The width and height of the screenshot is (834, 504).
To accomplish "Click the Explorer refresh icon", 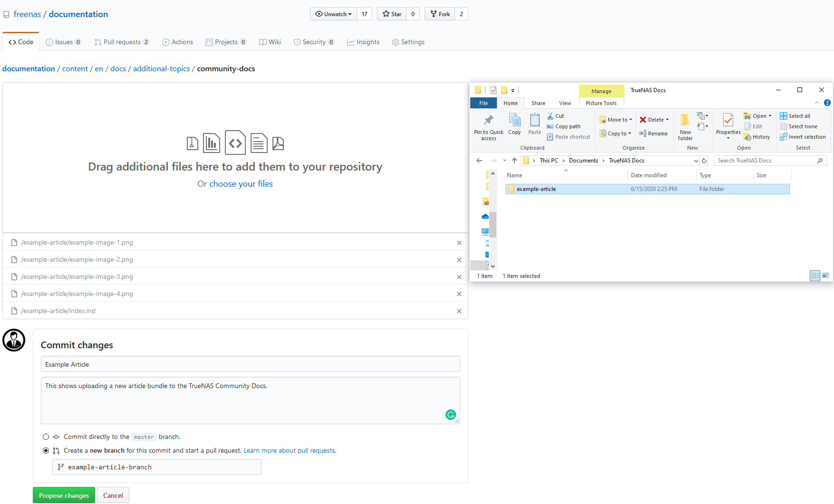I will point(704,161).
